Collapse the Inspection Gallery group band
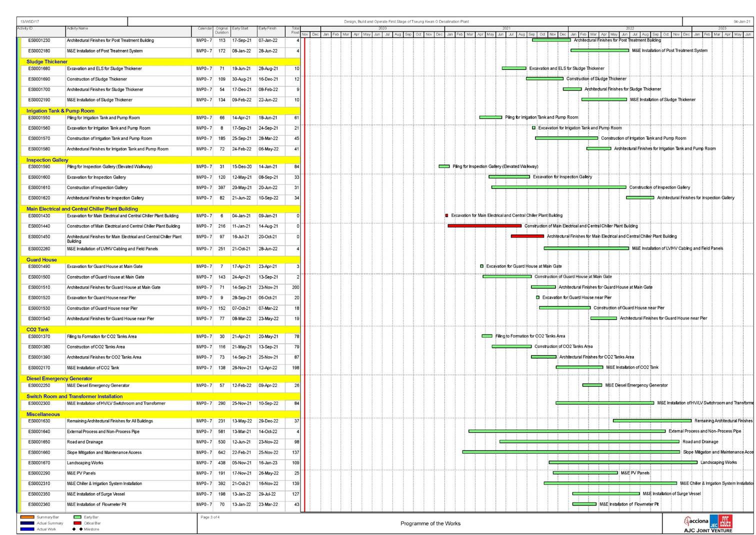756x535 pixels. pos(47,160)
